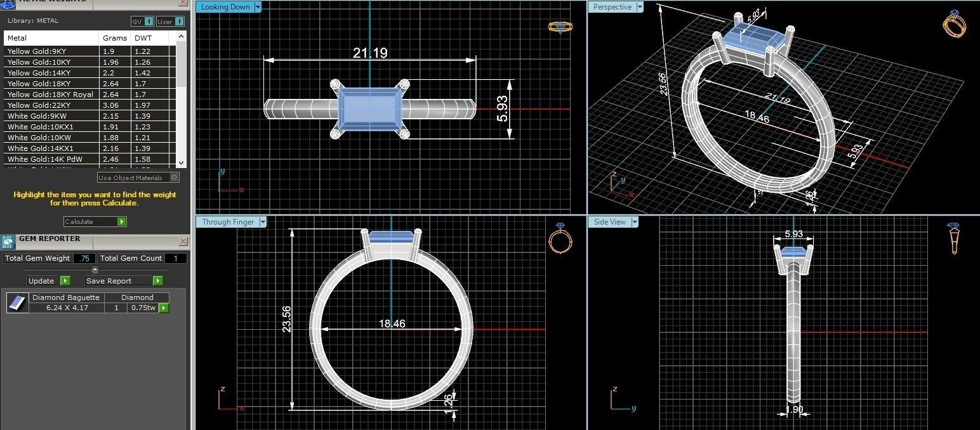Click the Diamond Baguette gem name cell

click(x=67, y=297)
